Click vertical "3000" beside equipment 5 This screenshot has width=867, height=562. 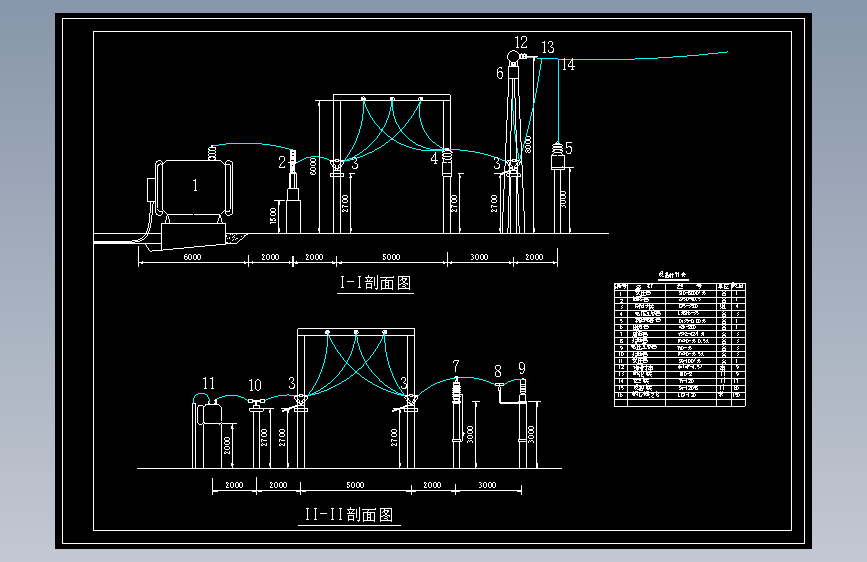click(563, 199)
